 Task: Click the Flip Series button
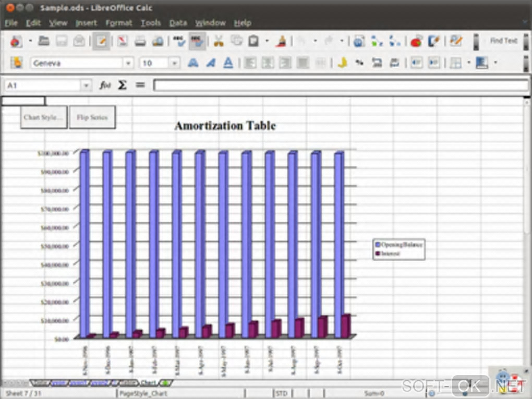tap(92, 117)
